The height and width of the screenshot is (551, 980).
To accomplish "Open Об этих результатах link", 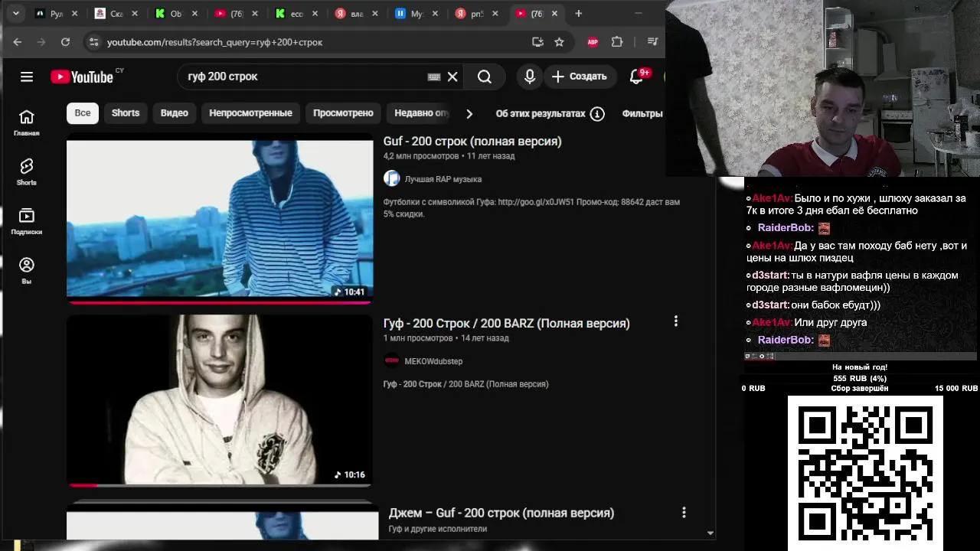I will tap(541, 113).
